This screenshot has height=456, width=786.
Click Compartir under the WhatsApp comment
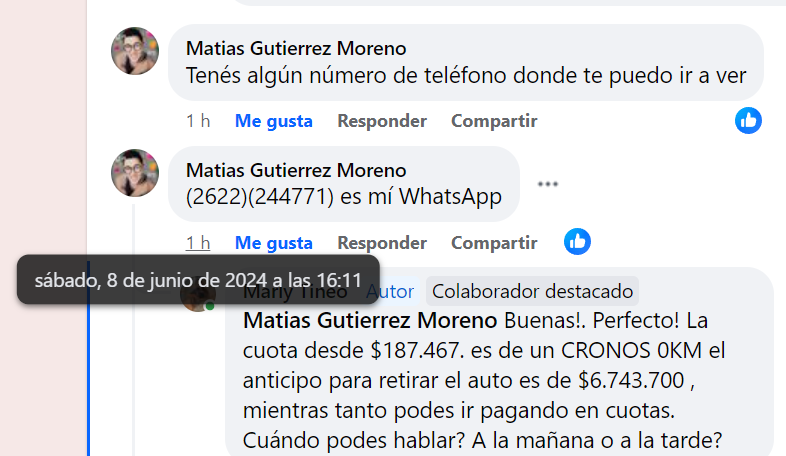[494, 243]
